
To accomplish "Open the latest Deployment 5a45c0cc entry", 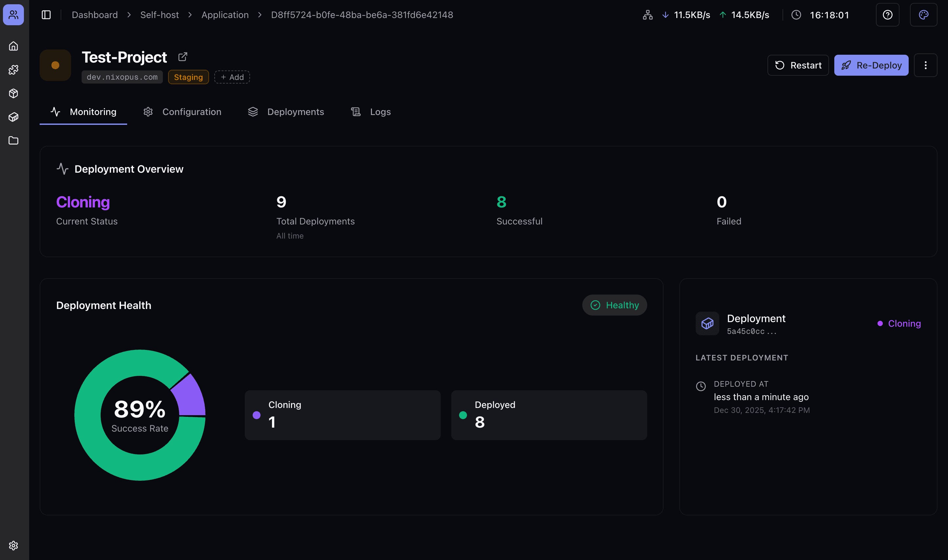I will pyautogui.click(x=756, y=323).
